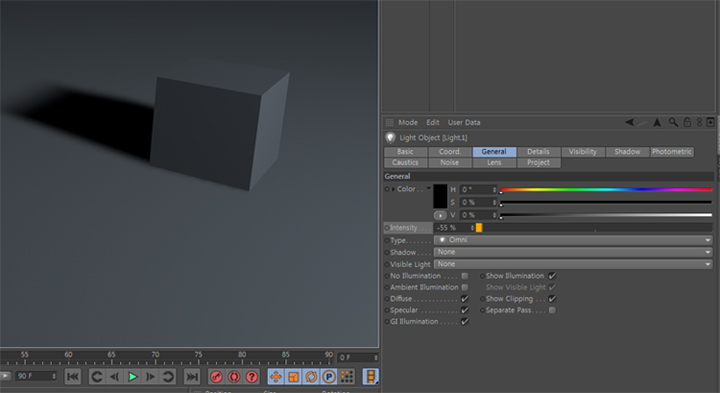The width and height of the screenshot is (720, 393).
Task: Click the faded forward arrow in Attribute Manager
Action: pyautogui.click(x=642, y=123)
